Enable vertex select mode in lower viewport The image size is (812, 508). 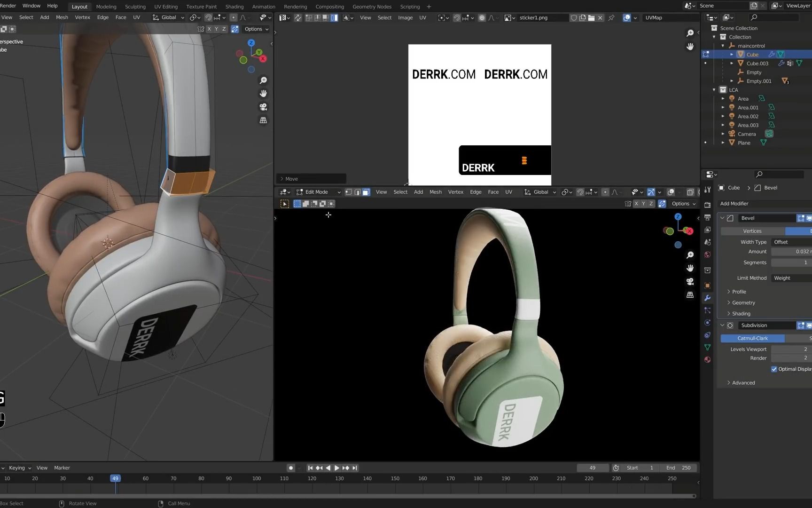point(349,192)
